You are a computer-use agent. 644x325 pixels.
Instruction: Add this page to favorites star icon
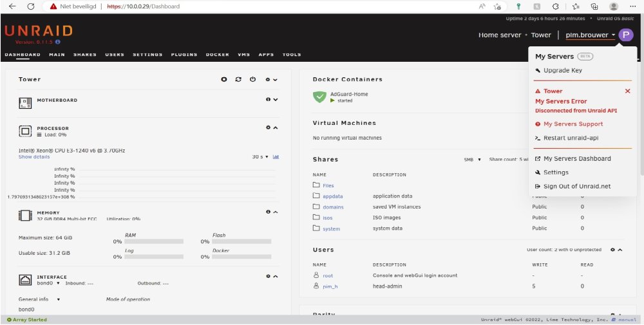tap(497, 6)
